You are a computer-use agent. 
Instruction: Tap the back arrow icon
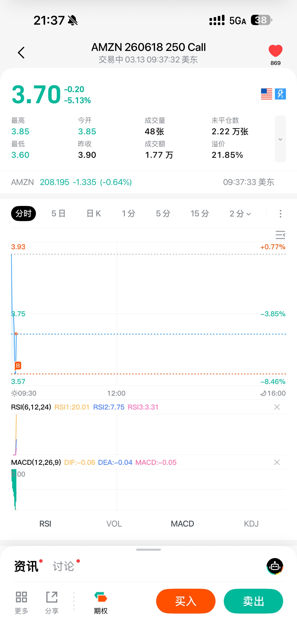pyautogui.click(x=21, y=53)
